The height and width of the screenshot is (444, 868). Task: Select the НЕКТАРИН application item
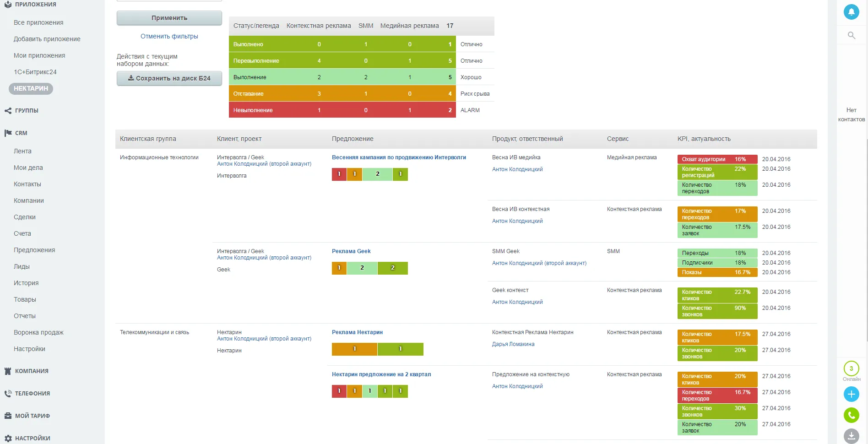31,89
